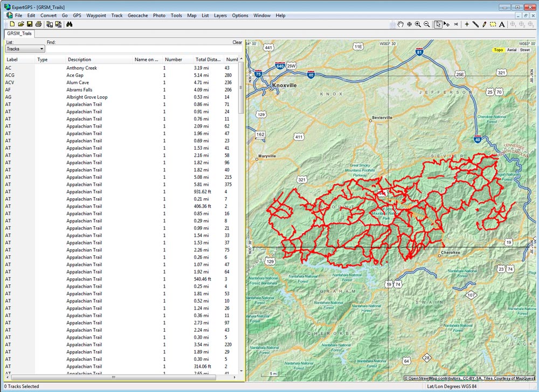This screenshot has height=392, width=539.
Task: Select the Join/Split tracks tool
Action: point(456,24)
